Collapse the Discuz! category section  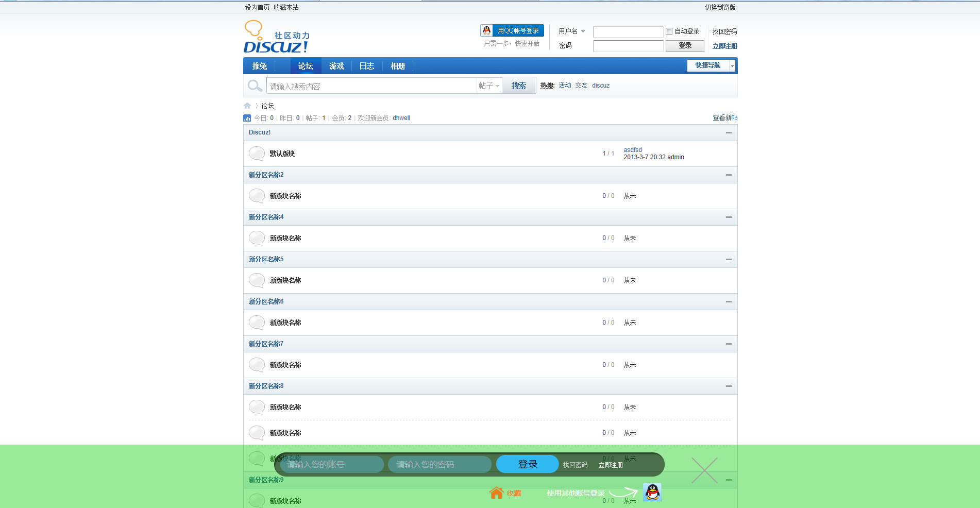pos(729,132)
